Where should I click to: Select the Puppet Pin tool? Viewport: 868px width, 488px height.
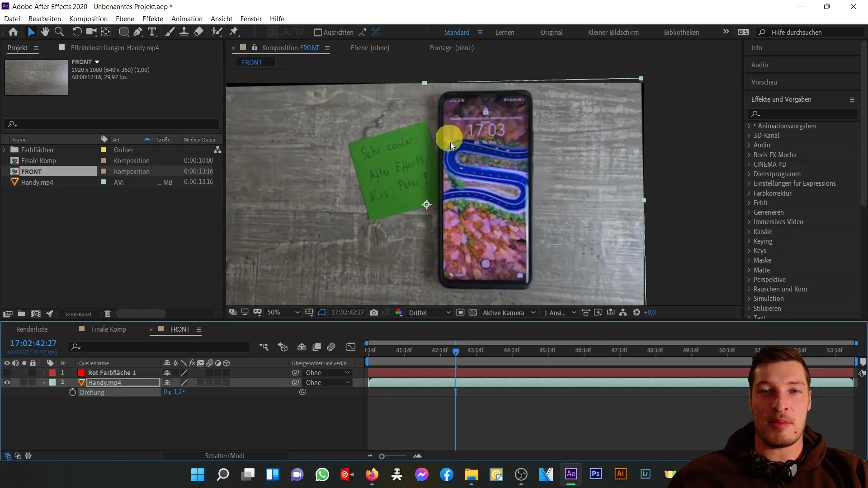pyautogui.click(x=234, y=32)
